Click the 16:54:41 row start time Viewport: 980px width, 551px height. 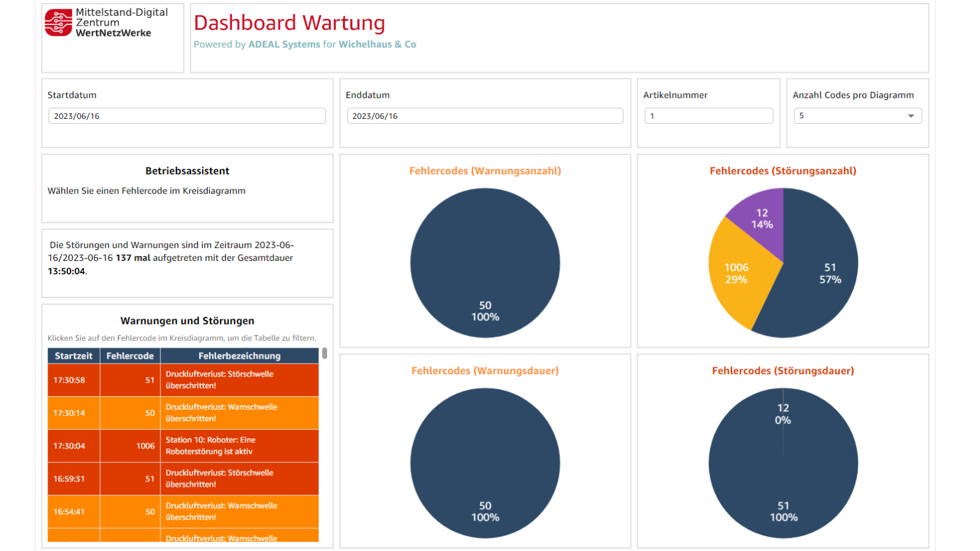(x=69, y=512)
